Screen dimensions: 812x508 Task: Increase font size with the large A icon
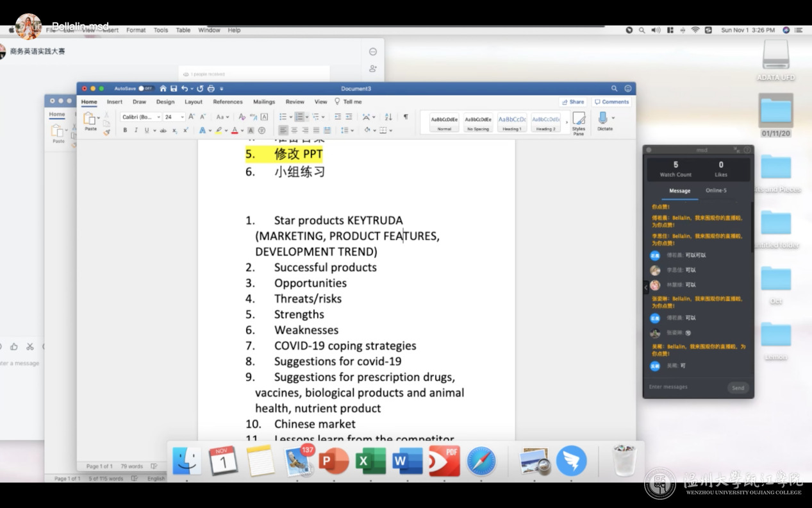tap(192, 117)
